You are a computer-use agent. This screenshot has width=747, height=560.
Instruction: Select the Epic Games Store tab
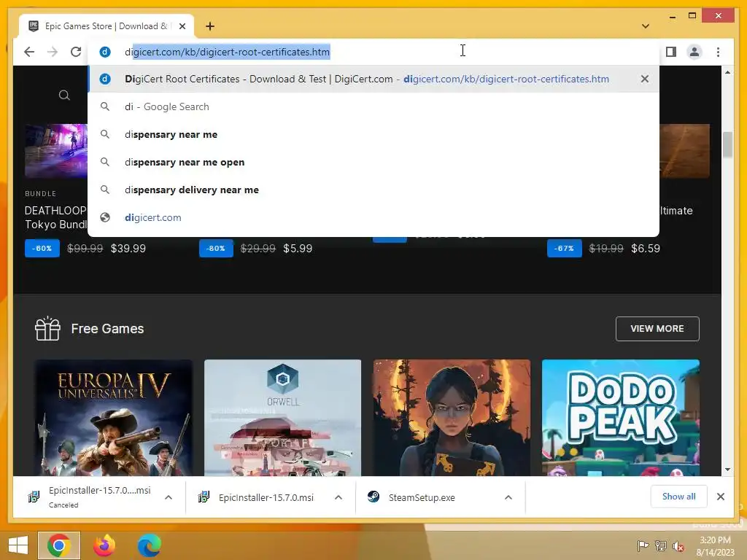click(x=107, y=26)
